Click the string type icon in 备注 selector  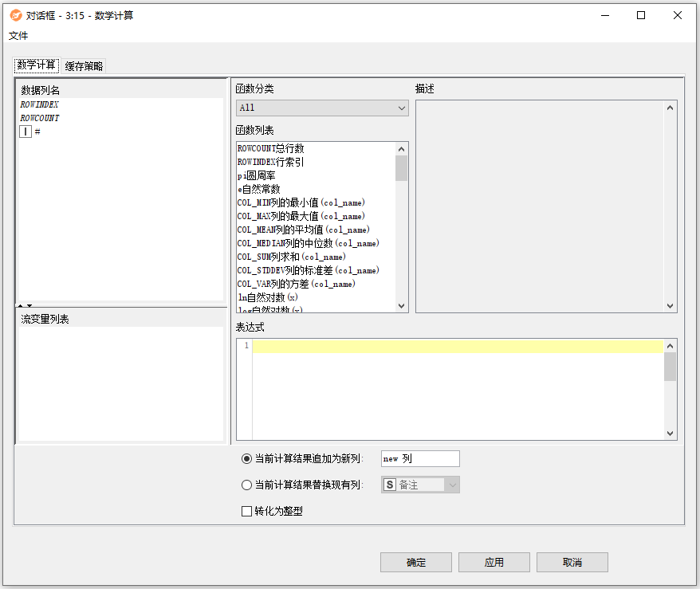(390, 485)
